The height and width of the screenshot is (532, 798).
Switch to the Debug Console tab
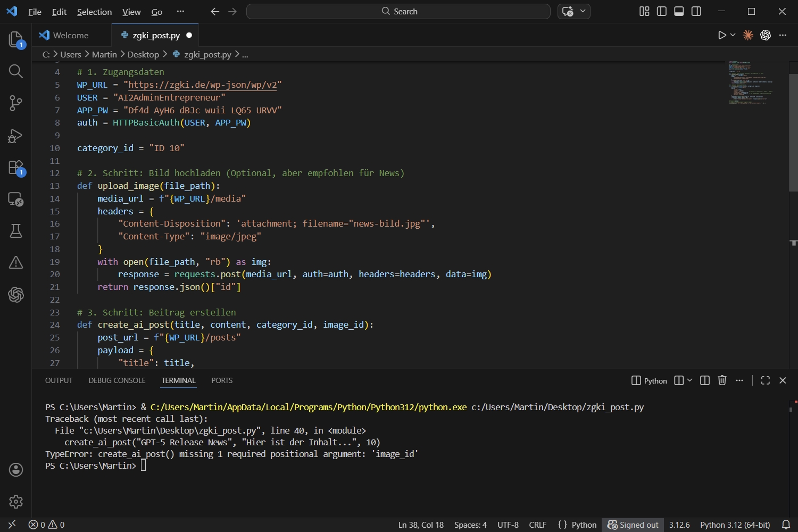pyautogui.click(x=117, y=380)
